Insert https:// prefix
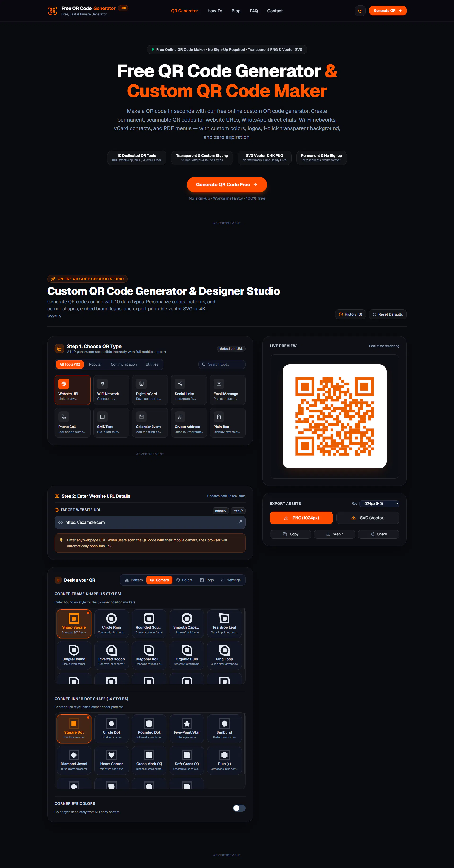Screen dimensions: 454x868 [221, 511]
